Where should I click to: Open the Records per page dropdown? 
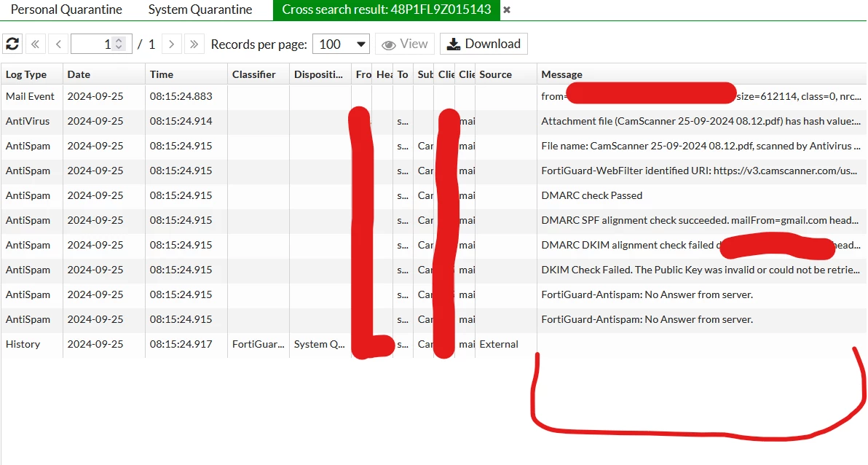pyautogui.click(x=341, y=44)
